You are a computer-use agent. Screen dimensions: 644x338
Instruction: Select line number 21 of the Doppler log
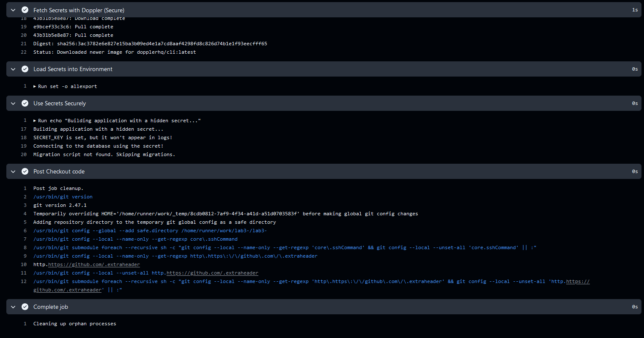[x=24, y=44]
